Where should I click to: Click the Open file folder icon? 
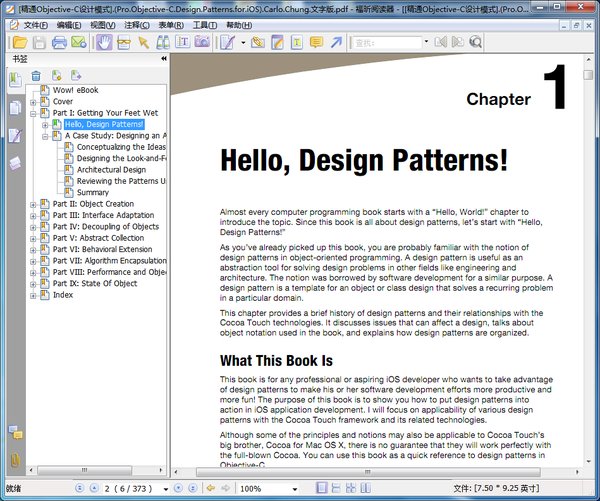coord(16,42)
